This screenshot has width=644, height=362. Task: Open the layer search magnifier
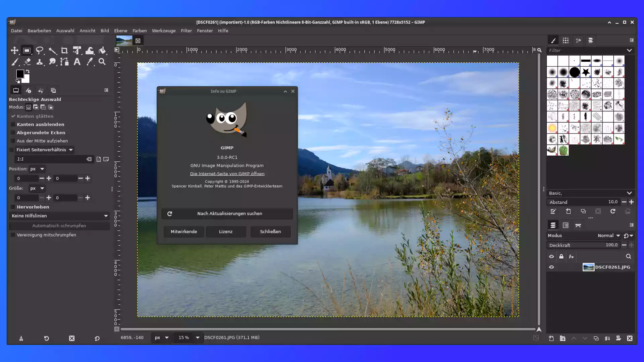click(x=629, y=256)
